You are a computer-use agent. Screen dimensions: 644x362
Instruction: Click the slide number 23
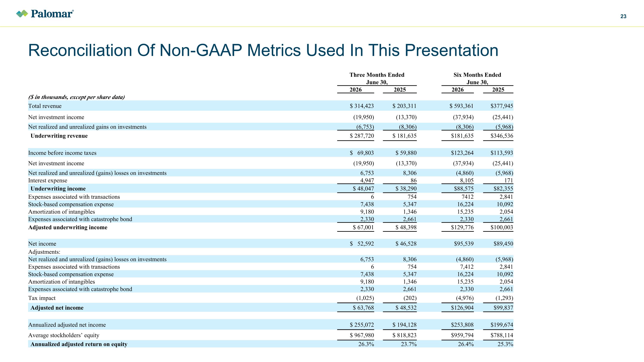click(x=623, y=17)
